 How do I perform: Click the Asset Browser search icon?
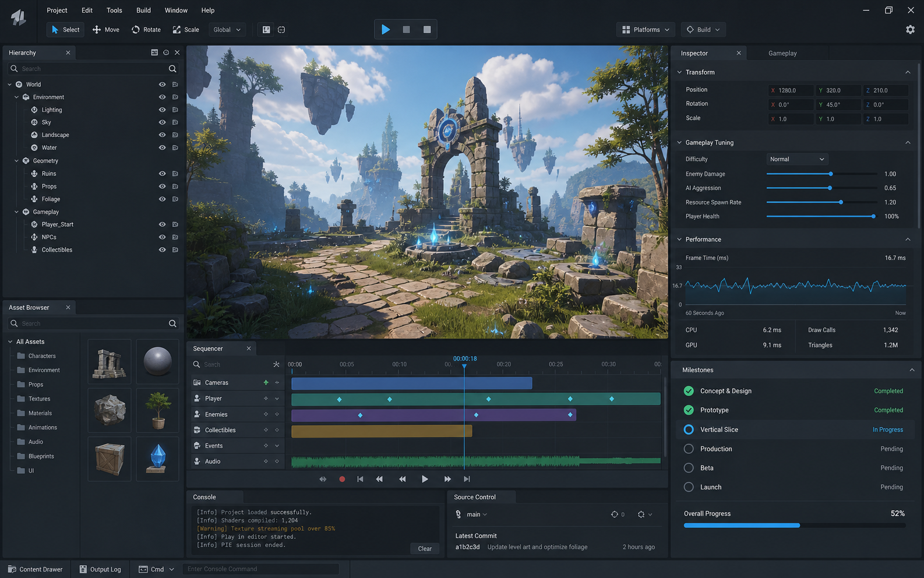pos(172,323)
